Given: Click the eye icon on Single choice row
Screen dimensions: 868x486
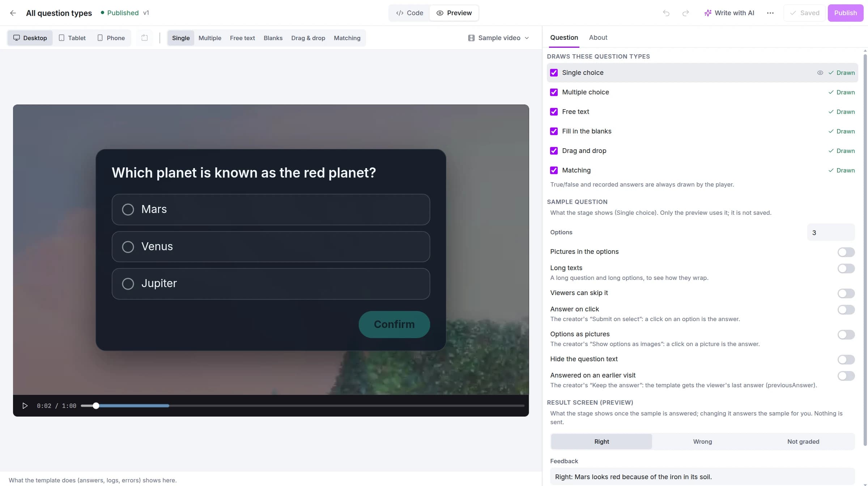Looking at the screenshot, I should (820, 73).
